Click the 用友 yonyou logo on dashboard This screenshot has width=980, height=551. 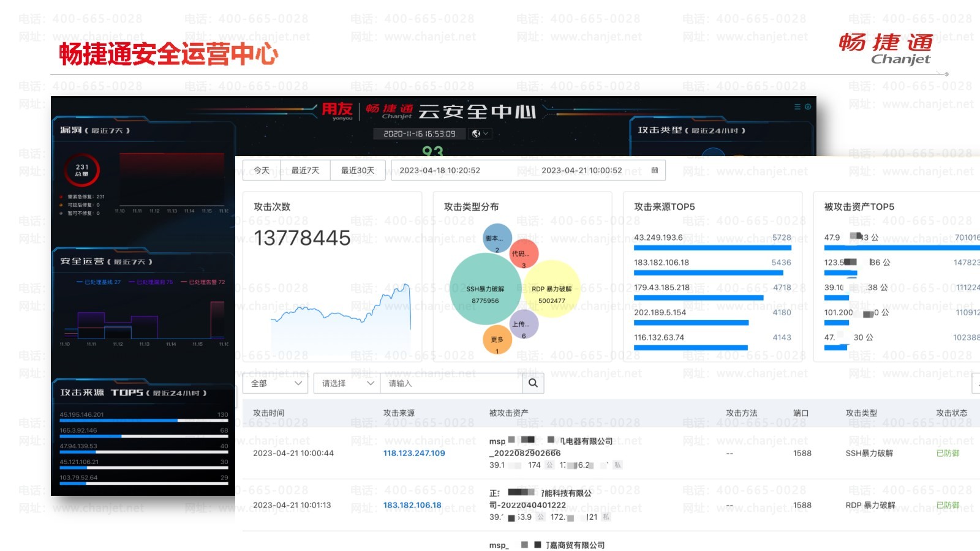[337, 111]
